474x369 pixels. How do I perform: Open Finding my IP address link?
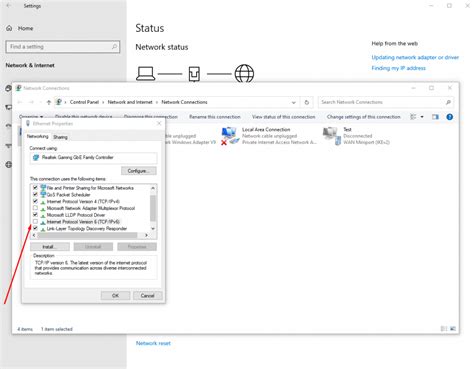click(398, 68)
